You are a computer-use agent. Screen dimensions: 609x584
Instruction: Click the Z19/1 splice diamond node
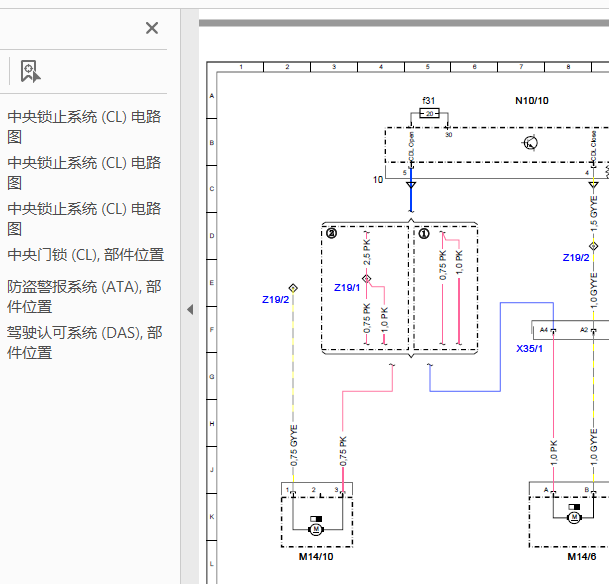[x=366, y=278]
